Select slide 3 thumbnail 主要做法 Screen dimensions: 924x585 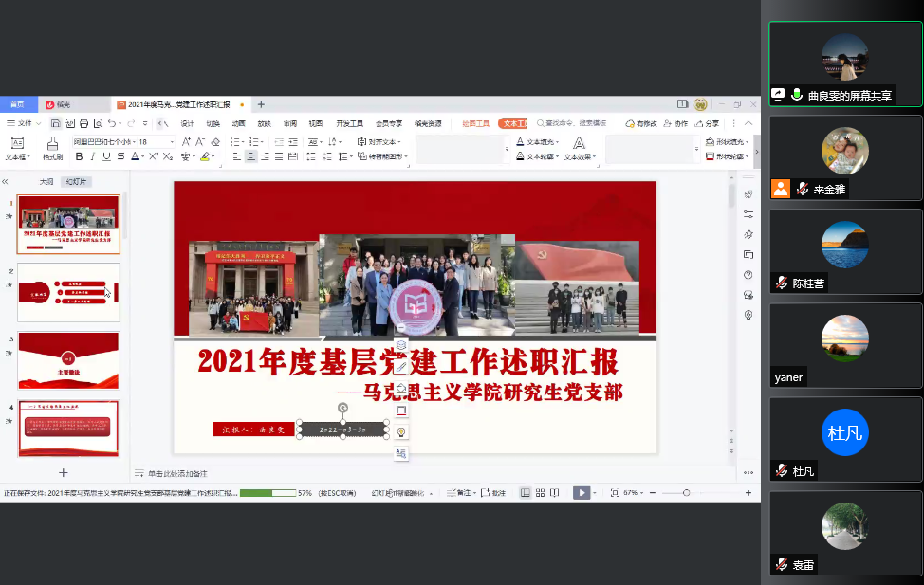point(68,360)
